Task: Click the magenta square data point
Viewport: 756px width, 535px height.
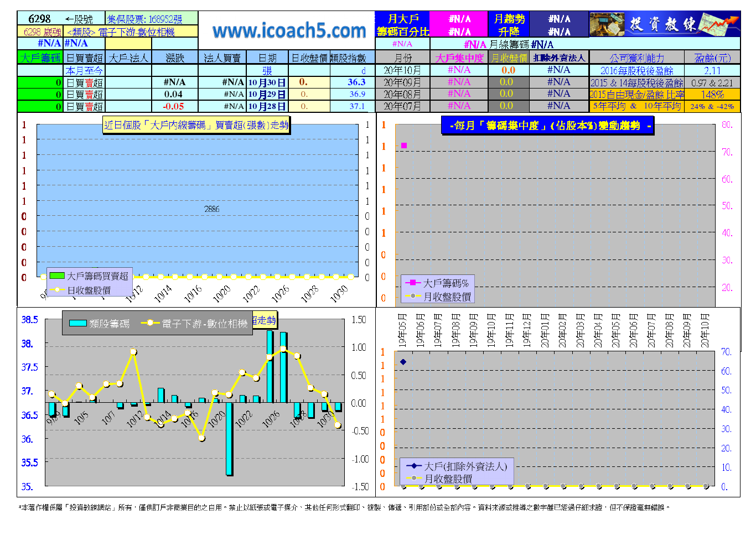Action: [404, 146]
